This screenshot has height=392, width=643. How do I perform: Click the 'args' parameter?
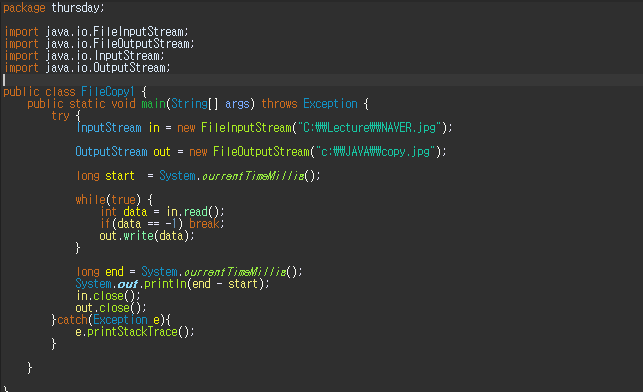click(237, 104)
